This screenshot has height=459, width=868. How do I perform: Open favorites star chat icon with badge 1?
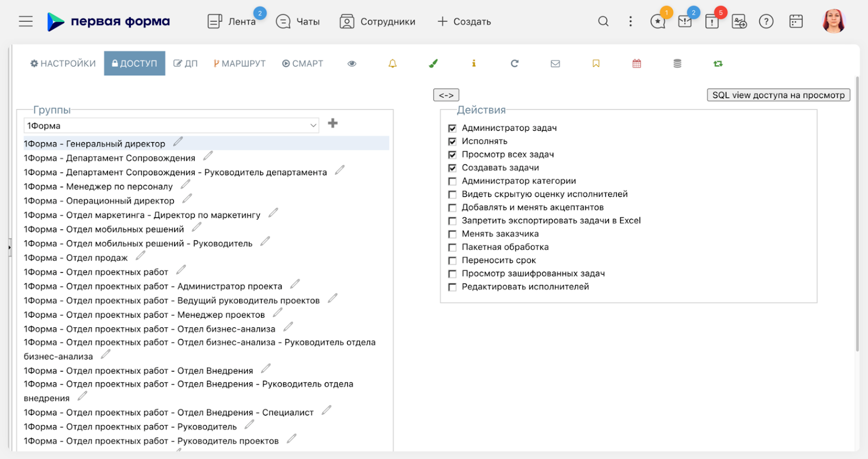click(658, 21)
